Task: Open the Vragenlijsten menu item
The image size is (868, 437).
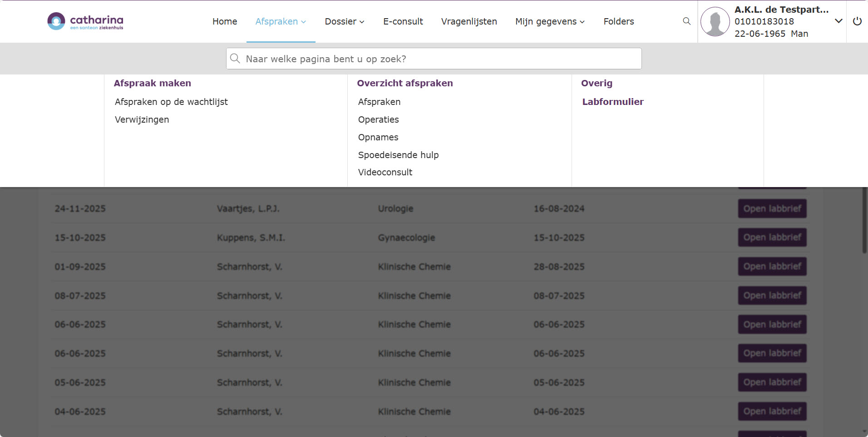Action: (x=469, y=21)
